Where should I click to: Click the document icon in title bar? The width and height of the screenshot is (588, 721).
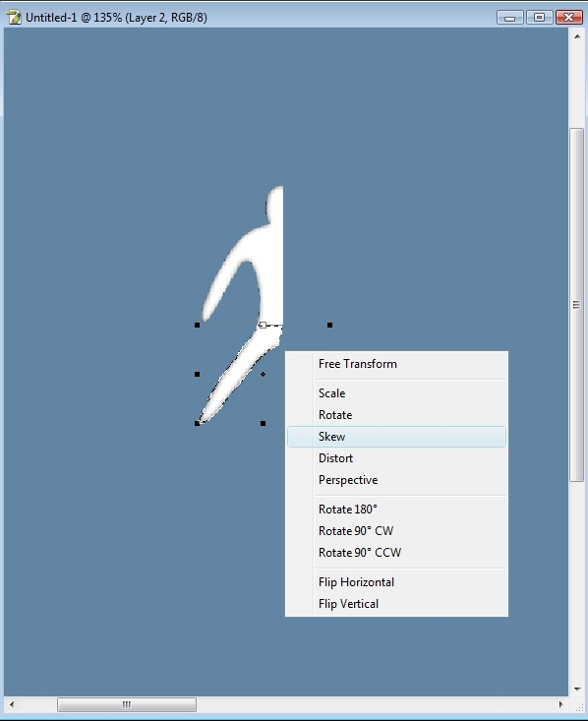pyautogui.click(x=14, y=17)
